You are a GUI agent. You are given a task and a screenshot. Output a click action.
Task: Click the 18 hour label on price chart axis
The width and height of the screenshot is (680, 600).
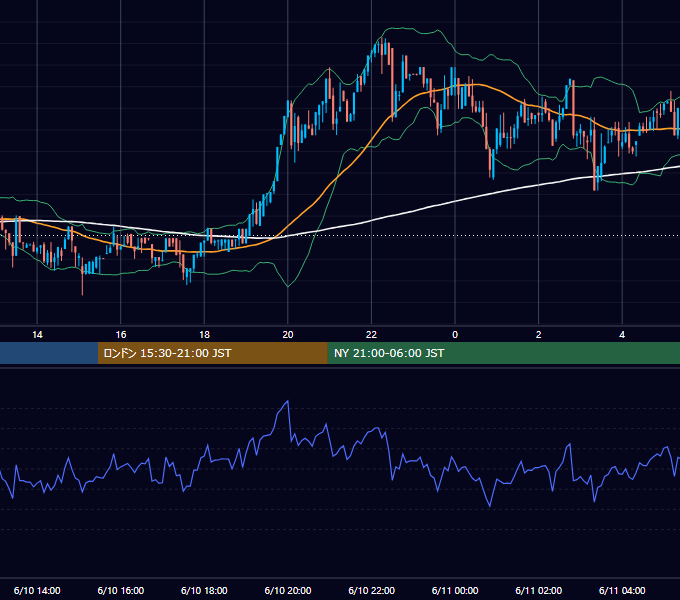tap(204, 335)
